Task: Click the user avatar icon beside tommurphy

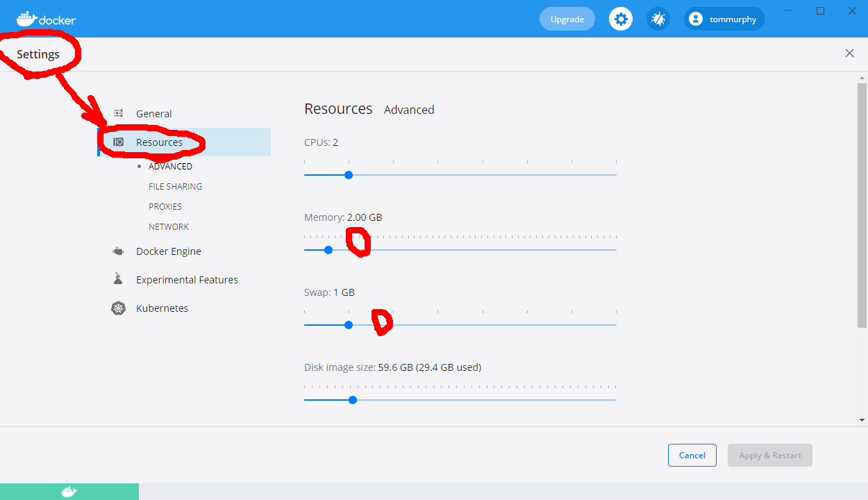Action: [696, 19]
